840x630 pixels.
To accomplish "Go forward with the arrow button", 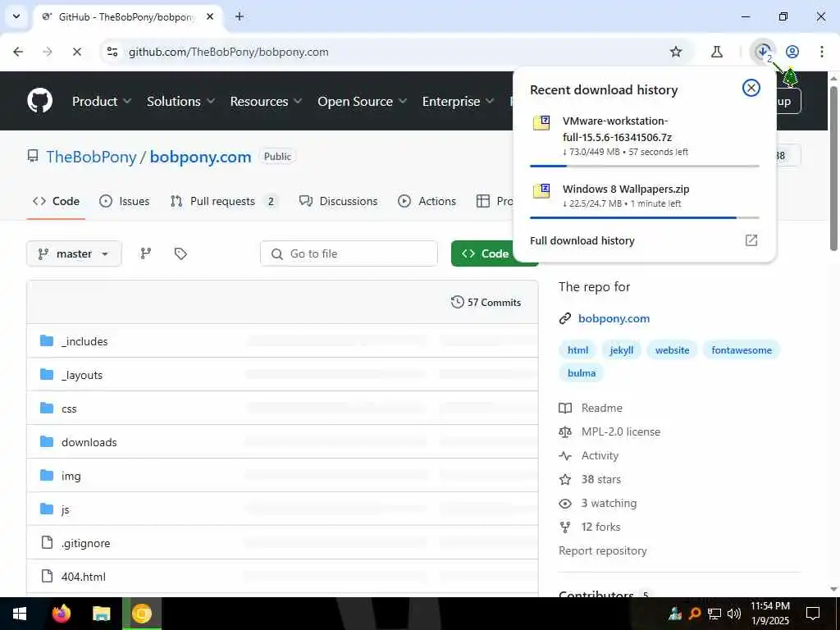I will (x=47, y=52).
